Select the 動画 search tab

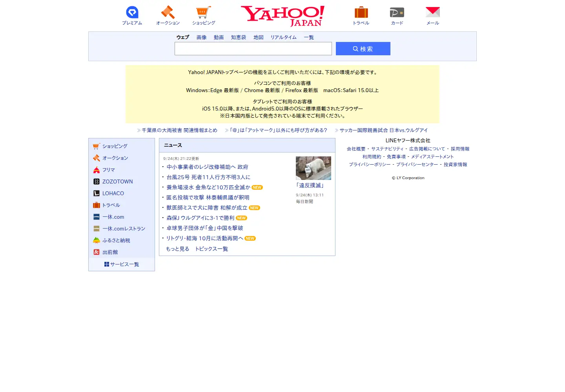219,37
